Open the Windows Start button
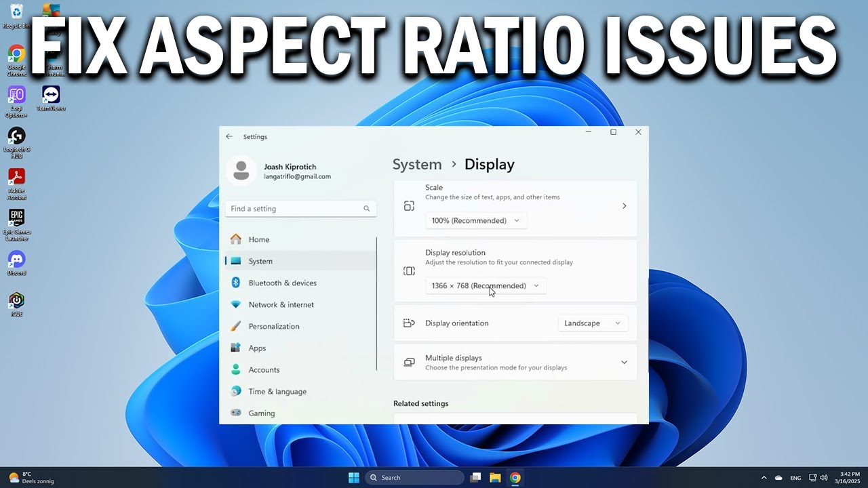Viewport: 868px width, 488px height. pos(353,478)
